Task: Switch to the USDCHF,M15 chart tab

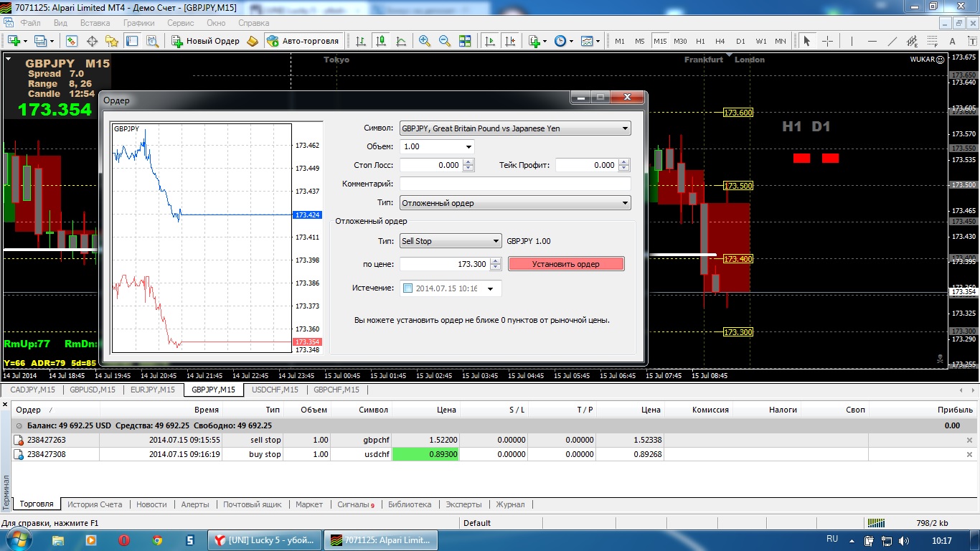Action: pyautogui.click(x=274, y=390)
